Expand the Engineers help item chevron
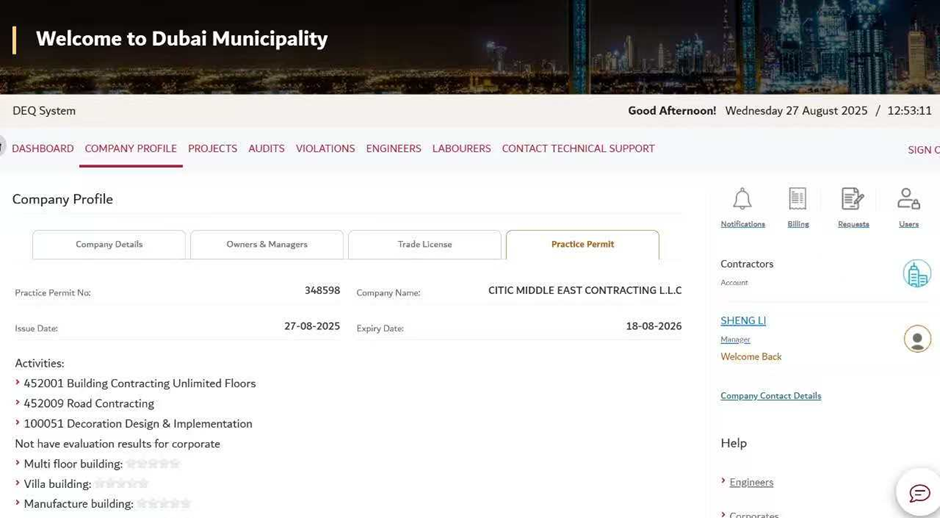 point(724,482)
